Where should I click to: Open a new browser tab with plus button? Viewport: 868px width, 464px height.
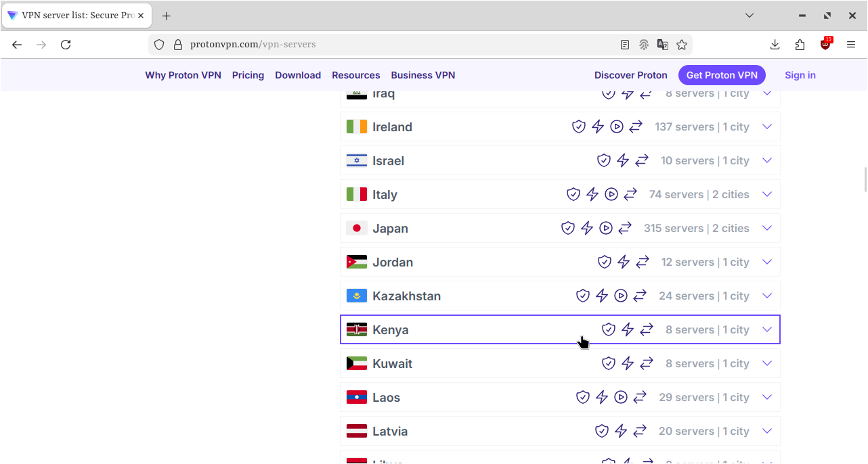pos(166,16)
